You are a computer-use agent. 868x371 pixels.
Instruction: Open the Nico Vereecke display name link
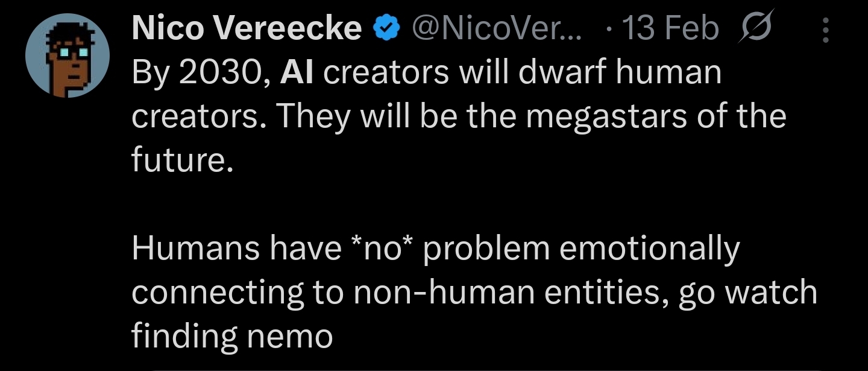click(247, 28)
